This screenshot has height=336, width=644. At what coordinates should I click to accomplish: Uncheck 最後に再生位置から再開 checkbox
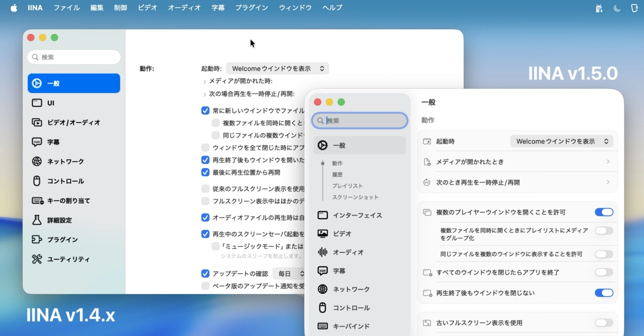pyautogui.click(x=205, y=172)
